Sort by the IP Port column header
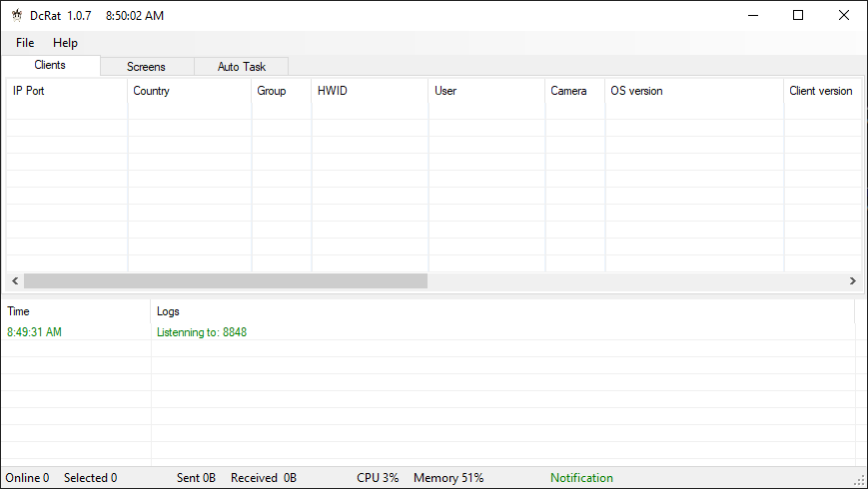 [66, 91]
